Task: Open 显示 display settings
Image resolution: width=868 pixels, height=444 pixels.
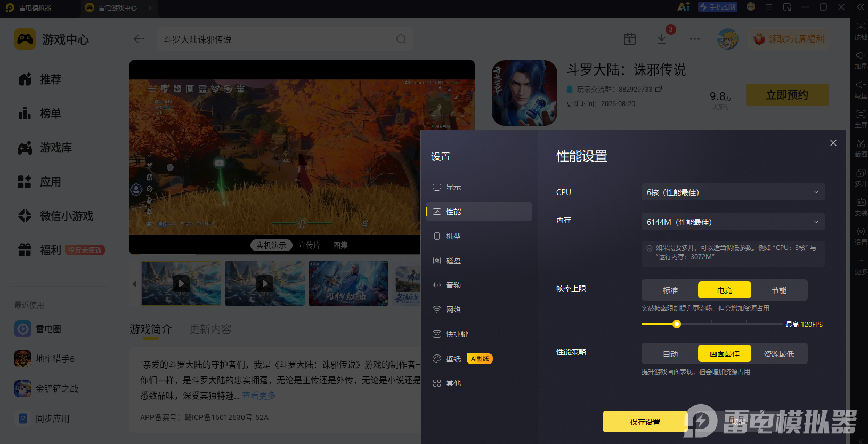Action: click(479, 187)
